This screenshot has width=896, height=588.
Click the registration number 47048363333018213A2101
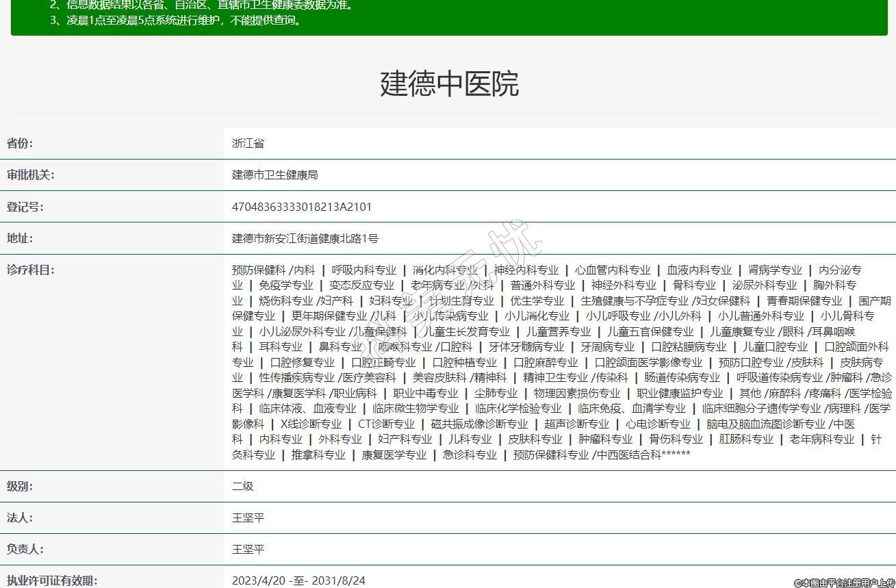[301, 207]
